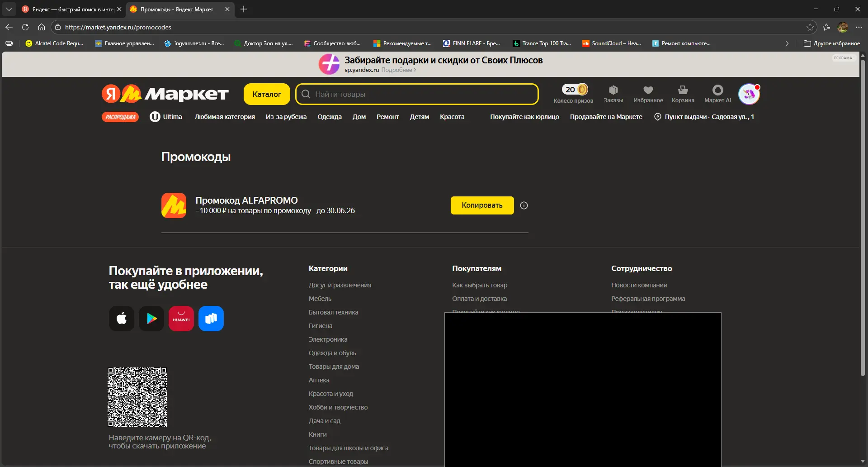Viewport: 868px width, 467px height.
Task: Open the Красота category
Action: pos(452,117)
